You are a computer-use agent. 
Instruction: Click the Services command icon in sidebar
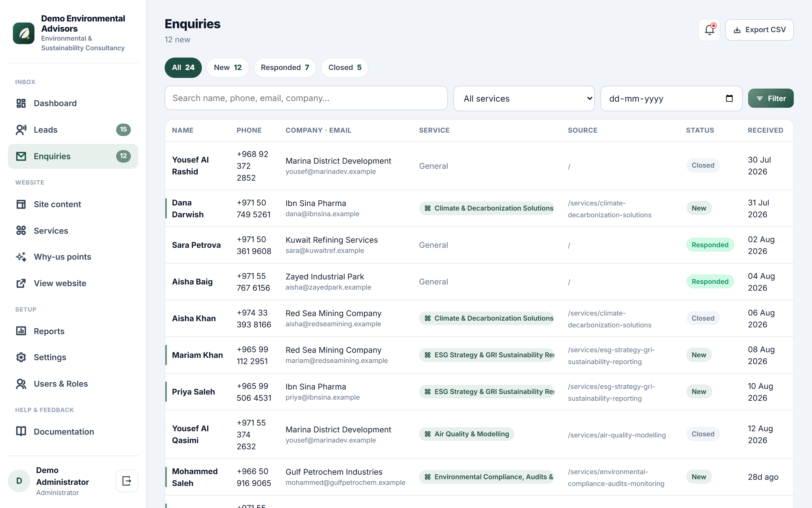pyautogui.click(x=21, y=231)
